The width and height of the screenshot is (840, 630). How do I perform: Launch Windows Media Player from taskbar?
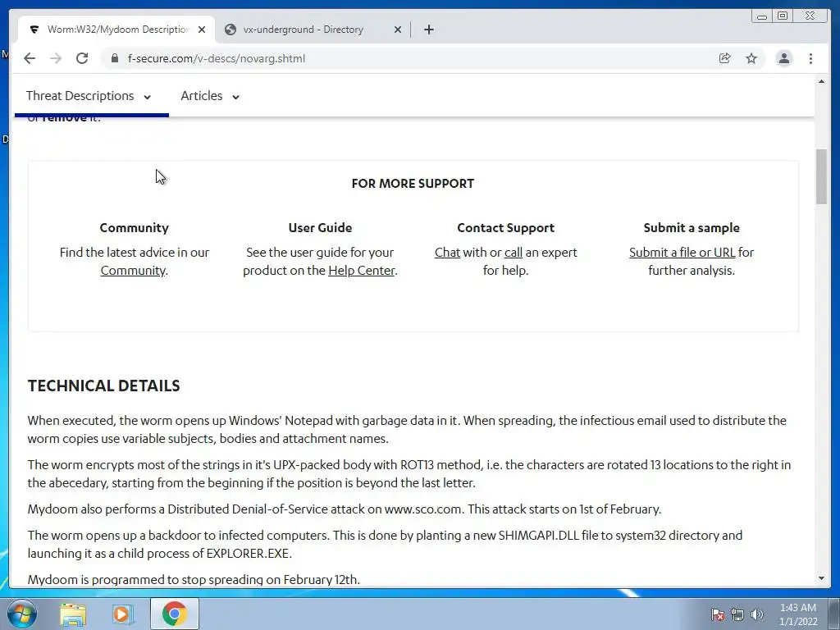click(x=123, y=614)
